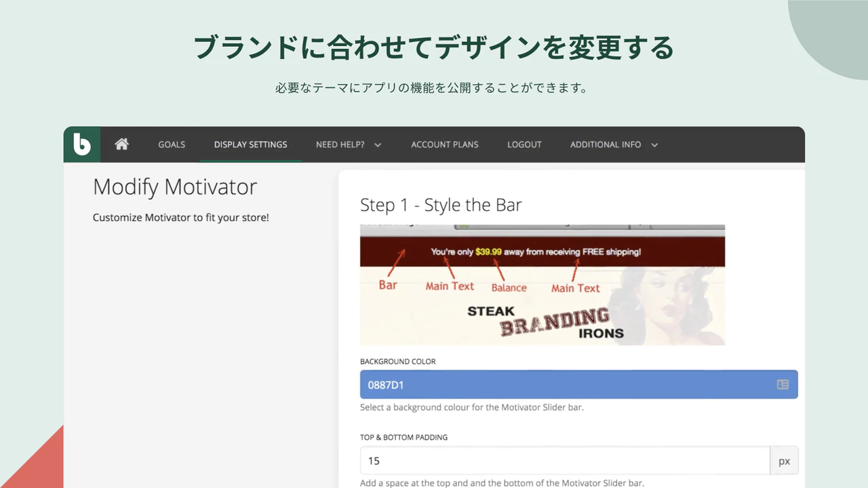Expand the Need Help? dropdown chevron

378,145
